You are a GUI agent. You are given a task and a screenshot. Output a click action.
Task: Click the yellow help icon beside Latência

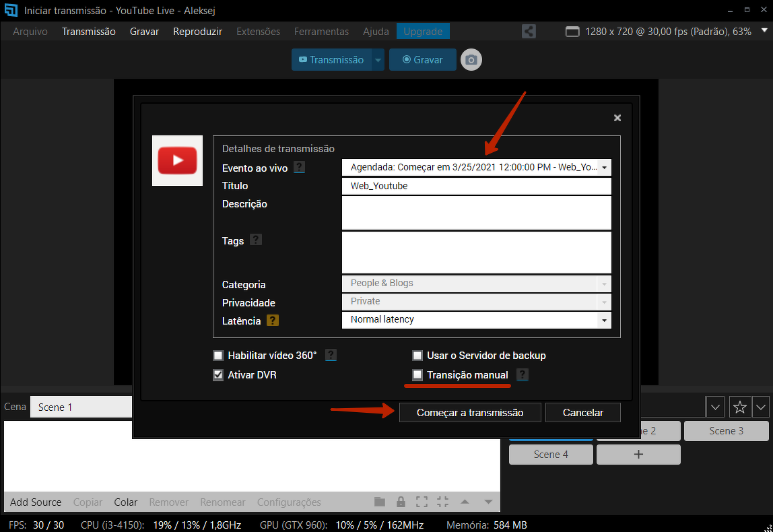click(273, 321)
